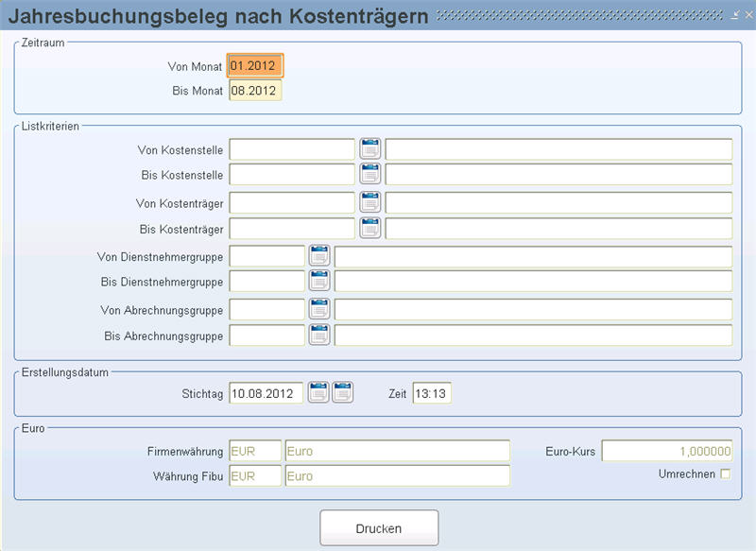Screen dimensions: 756x551
Task: Open lookup icon beside Bis Kostenträger
Action: [369, 229]
